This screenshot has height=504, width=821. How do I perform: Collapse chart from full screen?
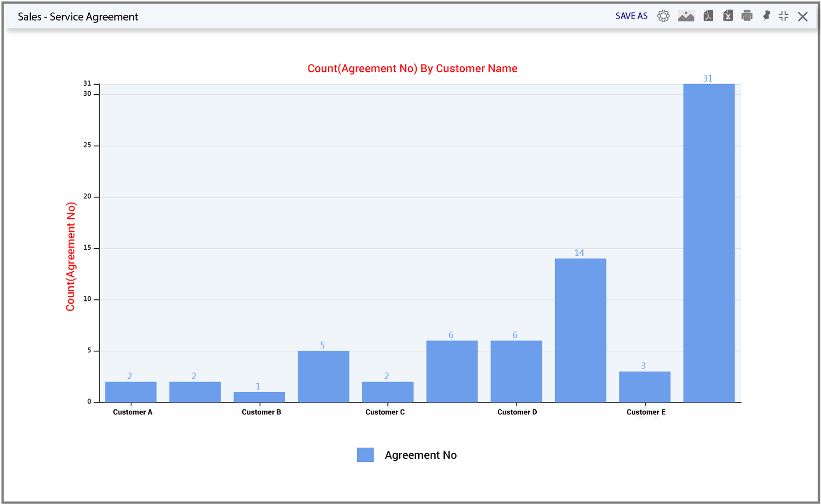784,16
